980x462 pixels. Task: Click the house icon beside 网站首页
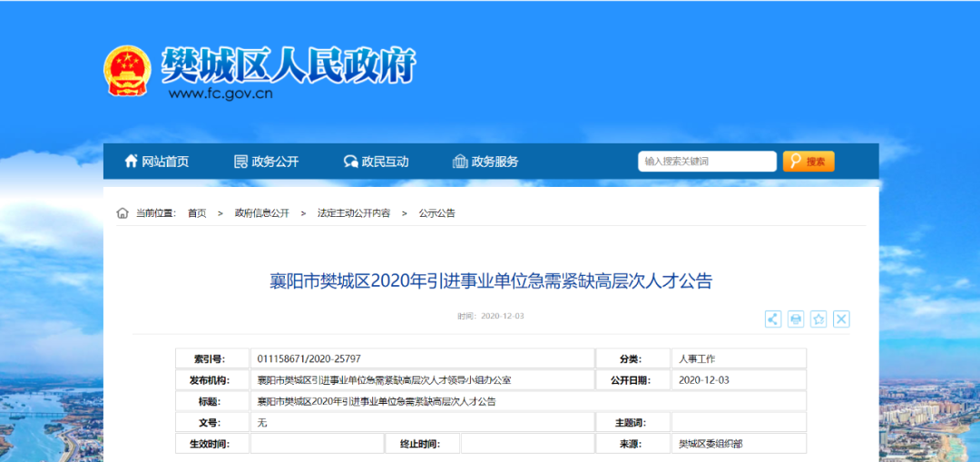(131, 162)
